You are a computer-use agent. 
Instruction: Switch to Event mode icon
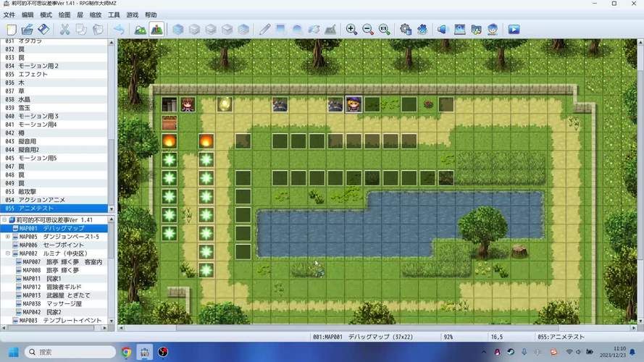pos(157,30)
